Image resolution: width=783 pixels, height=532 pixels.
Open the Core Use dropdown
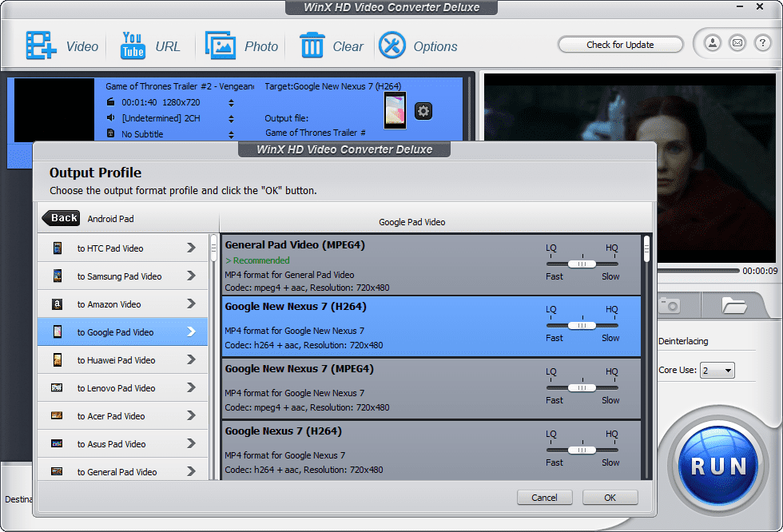717,371
